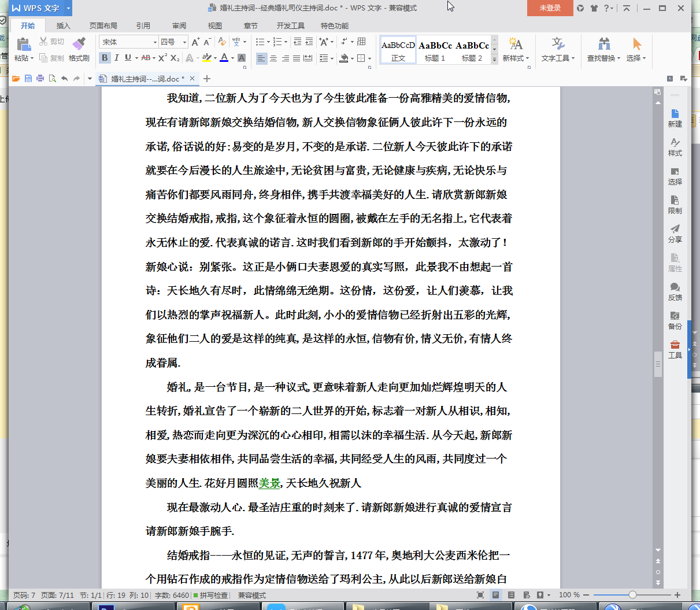Click font color red A swatch
The width and height of the screenshot is (700, 610).
click(224, 58)
